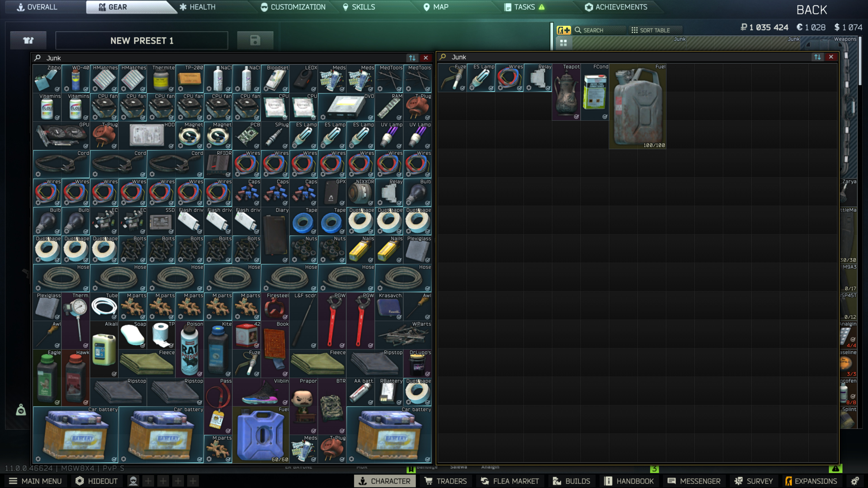Select the RFIDR reader

point(218,164)
